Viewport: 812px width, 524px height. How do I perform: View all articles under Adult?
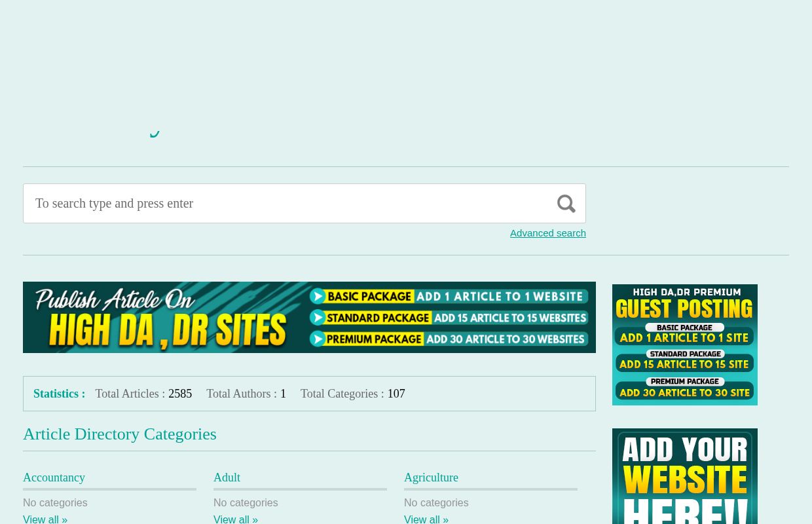[x=235, y=519]
